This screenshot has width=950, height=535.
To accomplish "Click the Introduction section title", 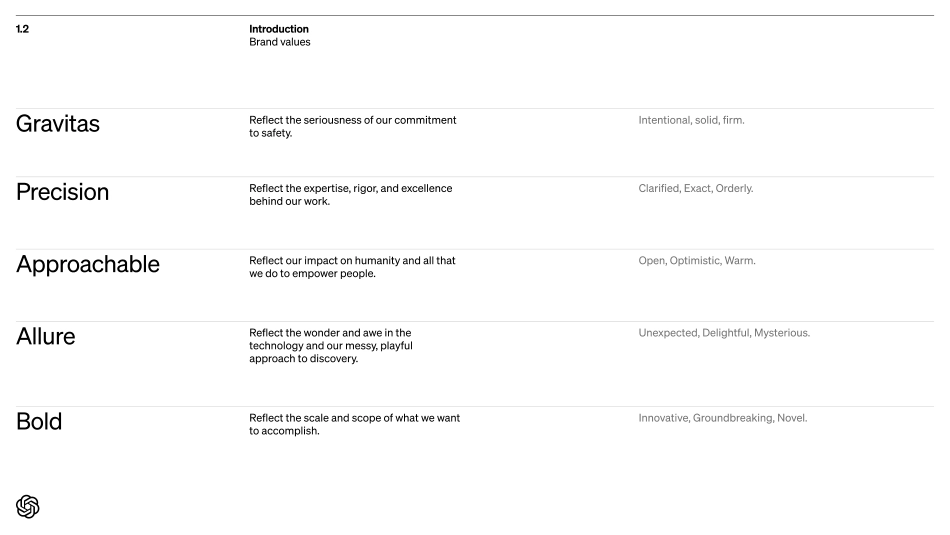I will click(x=278, y=29).
